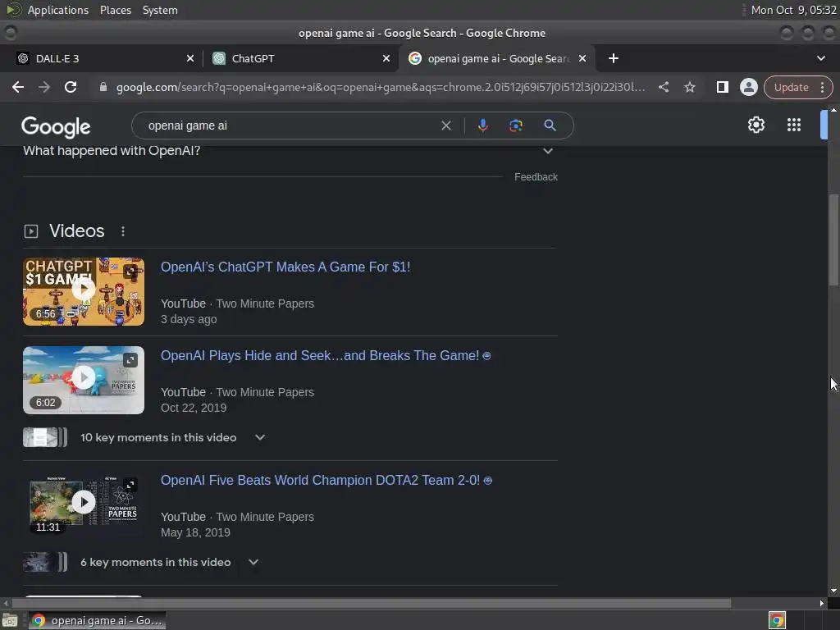This screenshot has width=840, height=630.
Task: Open Chrome side panel
Action: pos(722,87)
